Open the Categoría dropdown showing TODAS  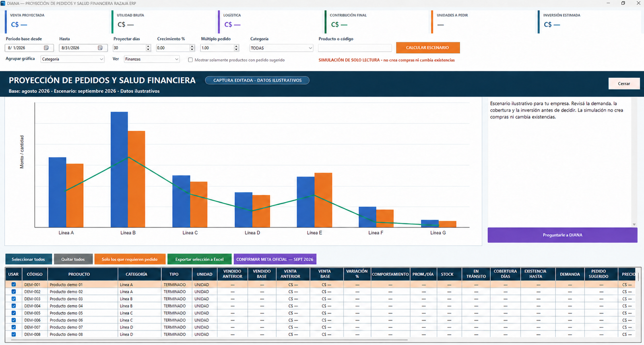click(281, 48)
